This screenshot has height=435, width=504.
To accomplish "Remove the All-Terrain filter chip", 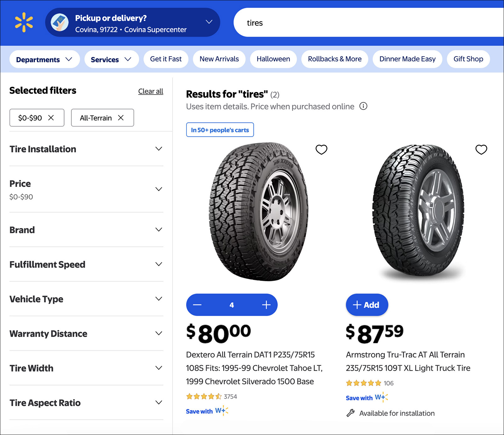I will pyautogui.click(x=120, y=117).
